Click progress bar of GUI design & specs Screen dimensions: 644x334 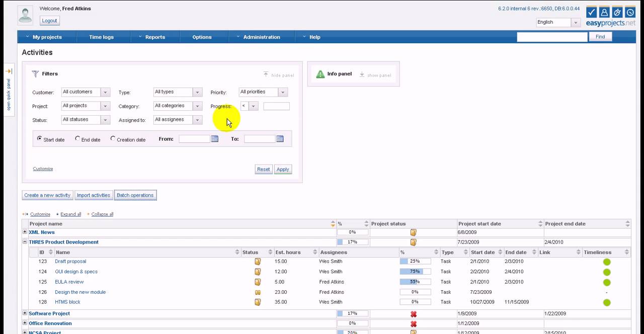(416, 272)
